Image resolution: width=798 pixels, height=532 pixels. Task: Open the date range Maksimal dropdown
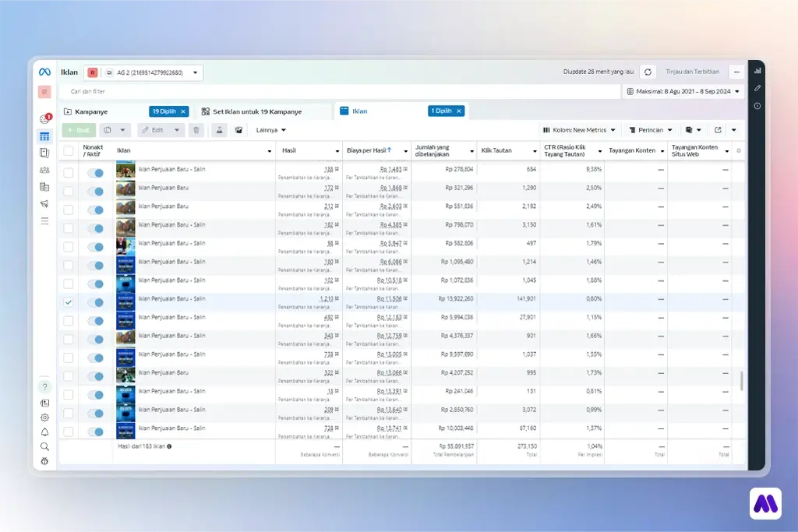683,92
